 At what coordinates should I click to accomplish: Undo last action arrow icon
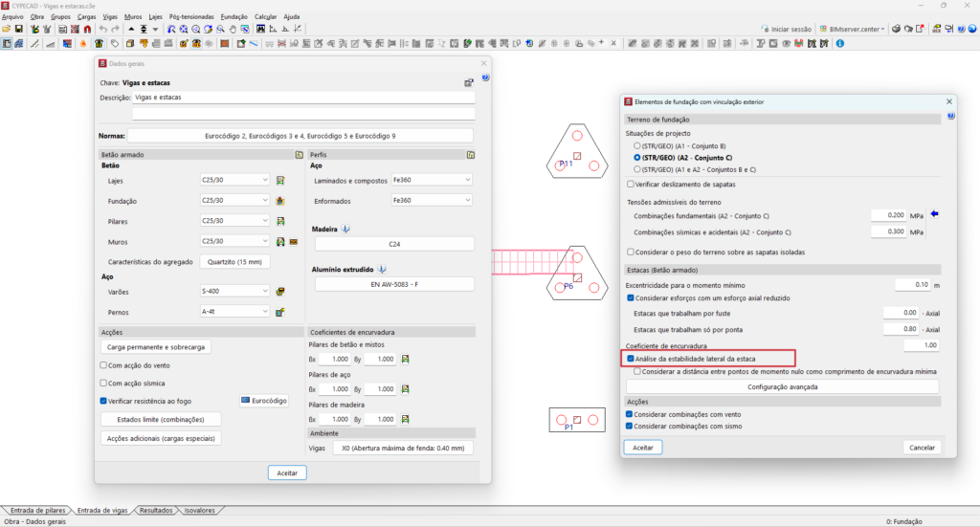(103, 29)
